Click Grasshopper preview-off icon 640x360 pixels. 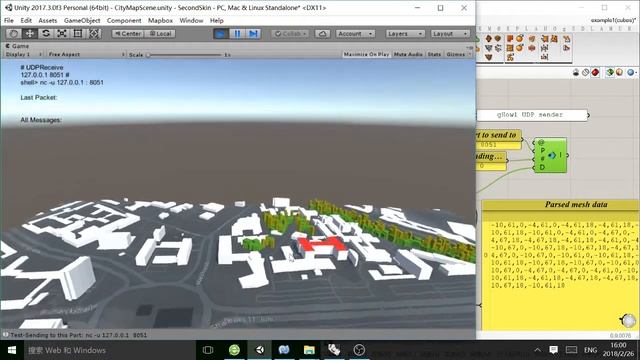pyautogui.click(x=586, y=73)
